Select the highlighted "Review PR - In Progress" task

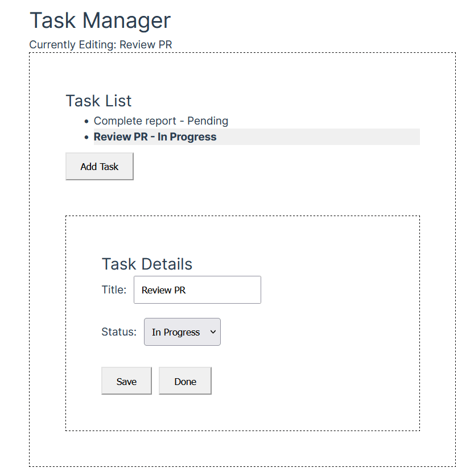[155, 137]
